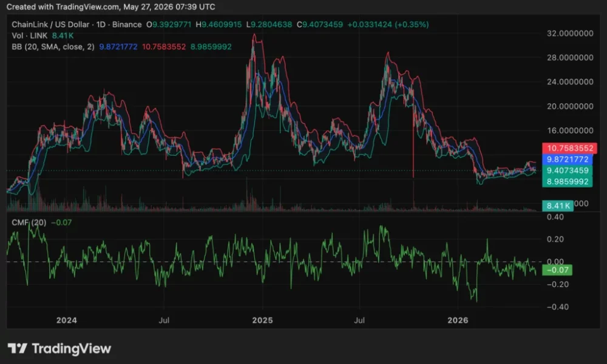Click the red BB upper value 10.7583552 in legend
This screenshot has width=607, height=364.
(x=164, y=47)
